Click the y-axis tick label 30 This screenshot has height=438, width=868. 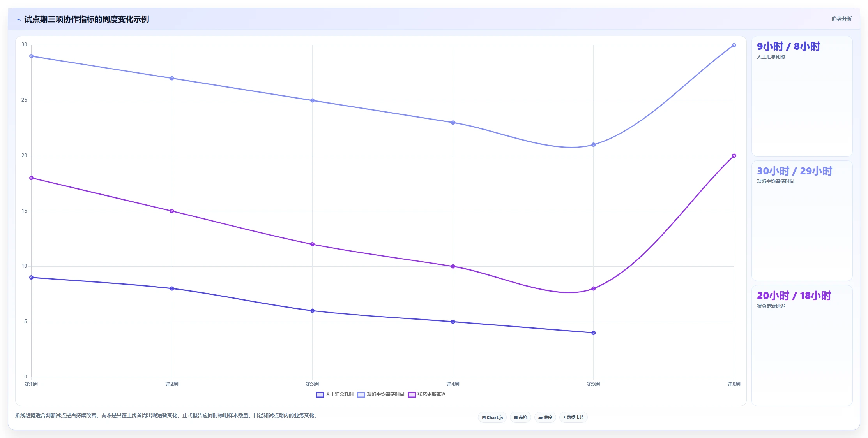[x=24, y=45]
